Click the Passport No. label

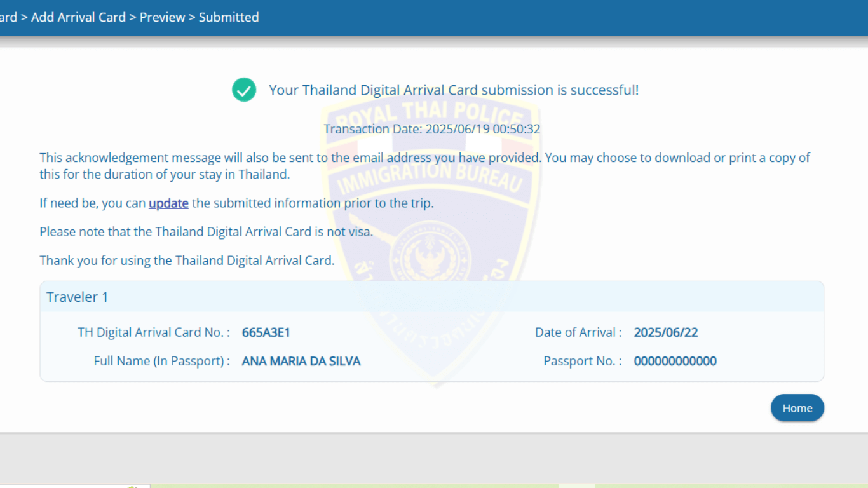pyautogui.click(x=582, y=361)
